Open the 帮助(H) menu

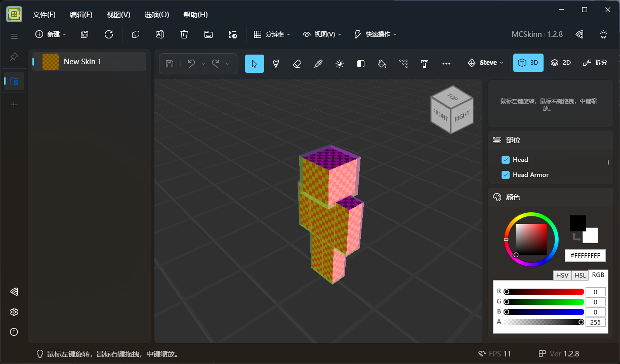(195, 15)
